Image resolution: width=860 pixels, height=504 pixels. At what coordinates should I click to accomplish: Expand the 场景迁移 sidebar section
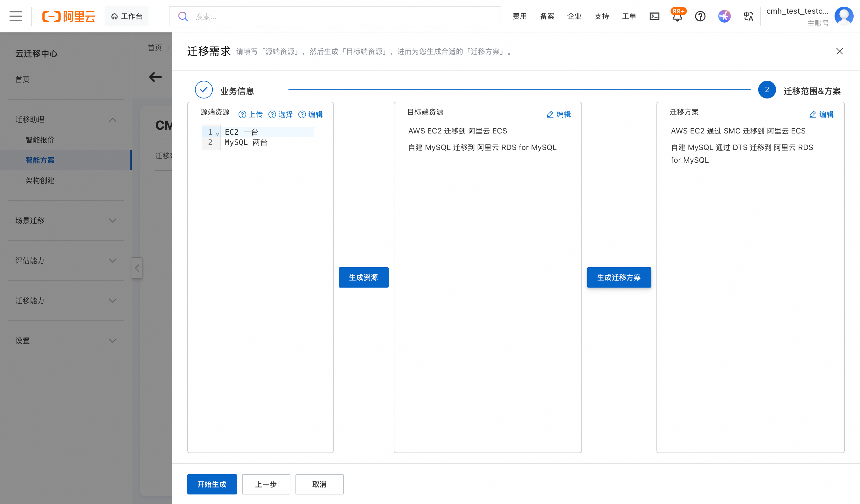[x=112, y=221]
